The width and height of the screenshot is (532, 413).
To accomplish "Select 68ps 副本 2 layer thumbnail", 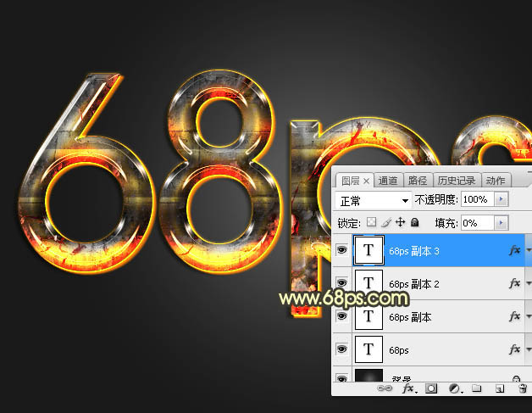I will tap(369, 283).
